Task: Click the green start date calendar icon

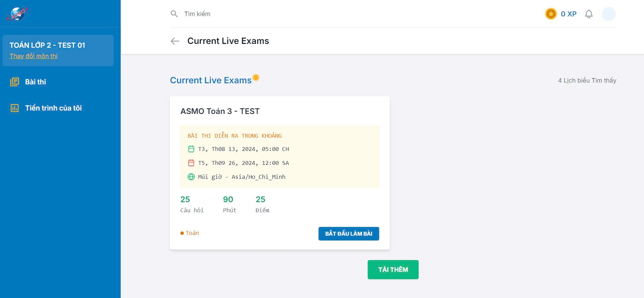Action: coord(191,149)
